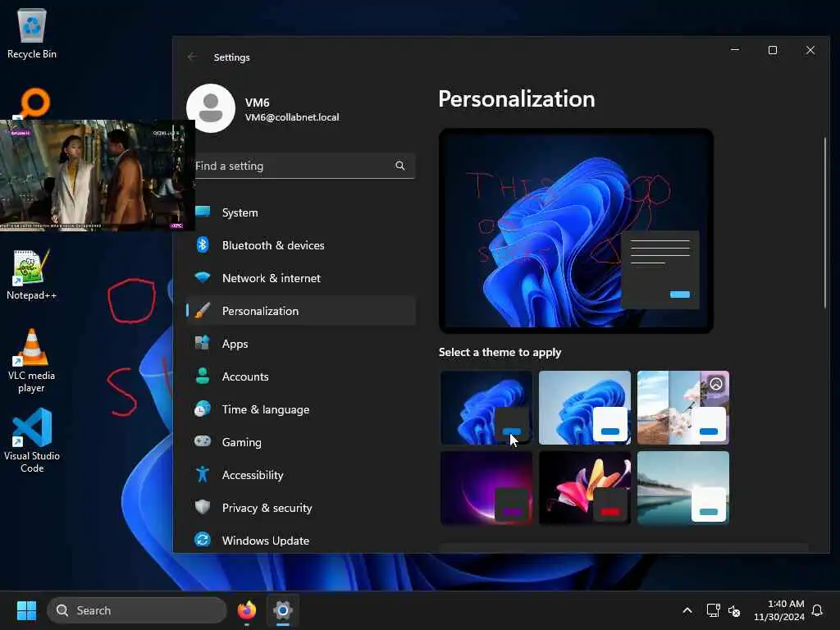Click the Time & language clock icon
This screenshot has width=840, height=630.
pos(203,409)
